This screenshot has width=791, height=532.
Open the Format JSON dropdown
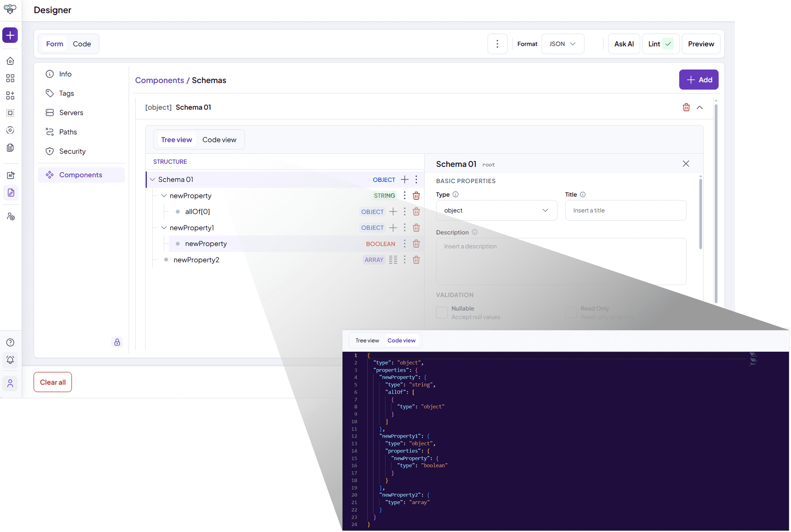click(x=563, y=44)
